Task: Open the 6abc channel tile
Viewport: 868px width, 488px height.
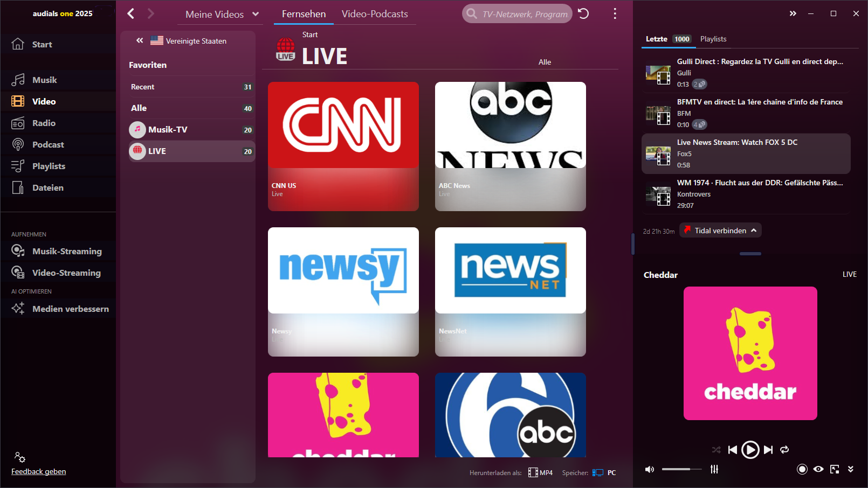Action: click(x=511, y=415)
